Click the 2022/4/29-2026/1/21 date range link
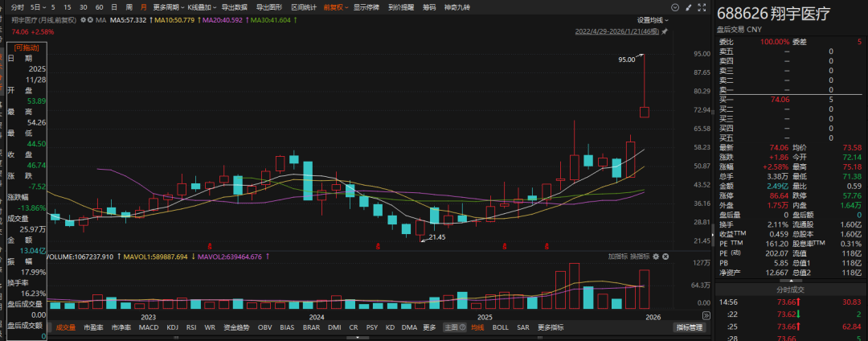The image size is (868, 341). pos(616,31)
